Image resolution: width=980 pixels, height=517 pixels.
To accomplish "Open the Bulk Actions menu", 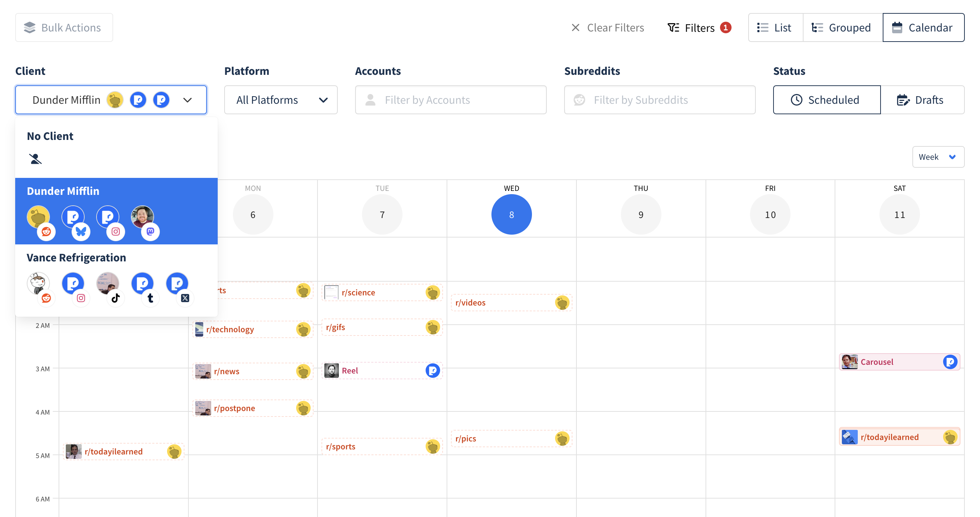I will 64,27.
